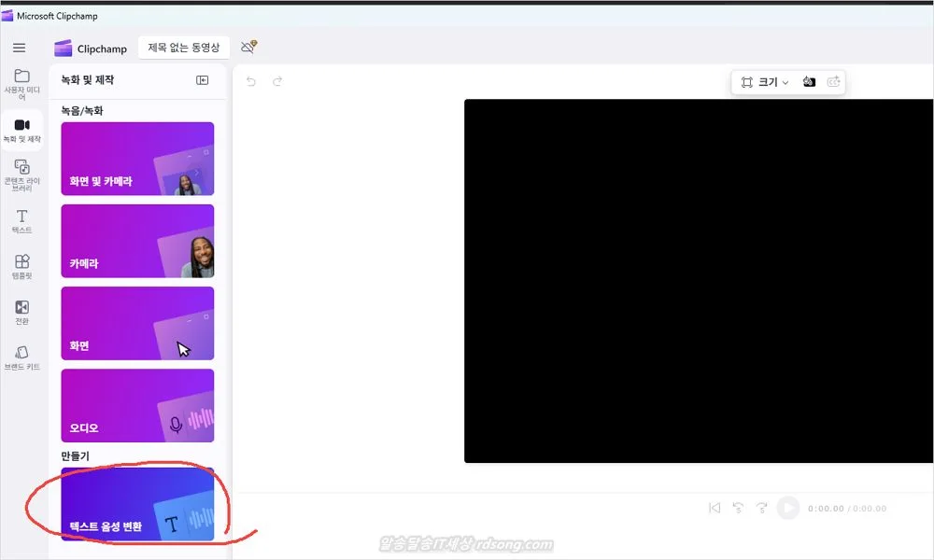Click the cloud backup disabled icon

(248, 48)
